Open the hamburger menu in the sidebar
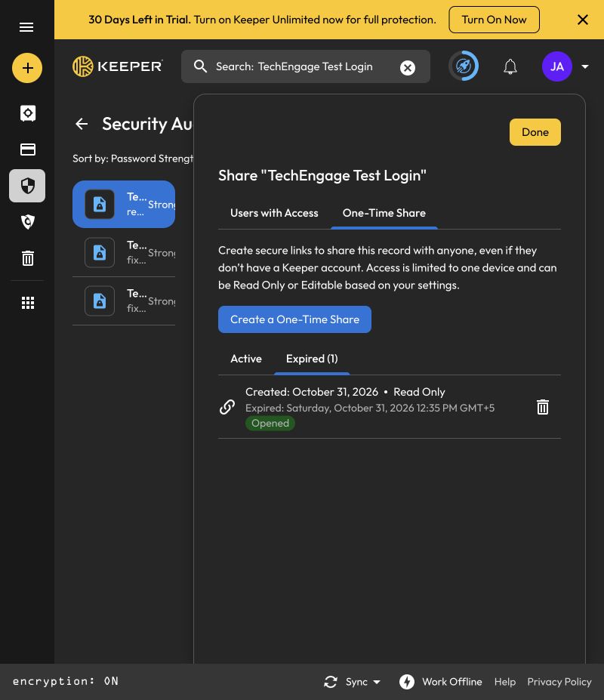604x700 pixels. [x=26, y=27]
